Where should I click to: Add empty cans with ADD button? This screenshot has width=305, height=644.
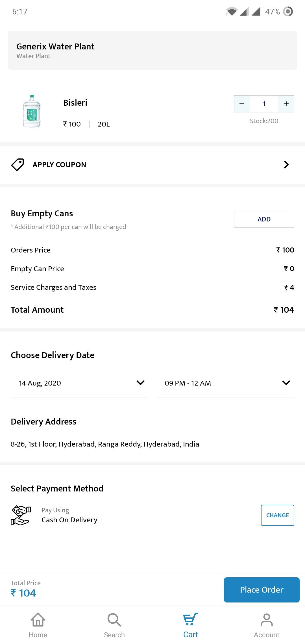click(264, 219)
